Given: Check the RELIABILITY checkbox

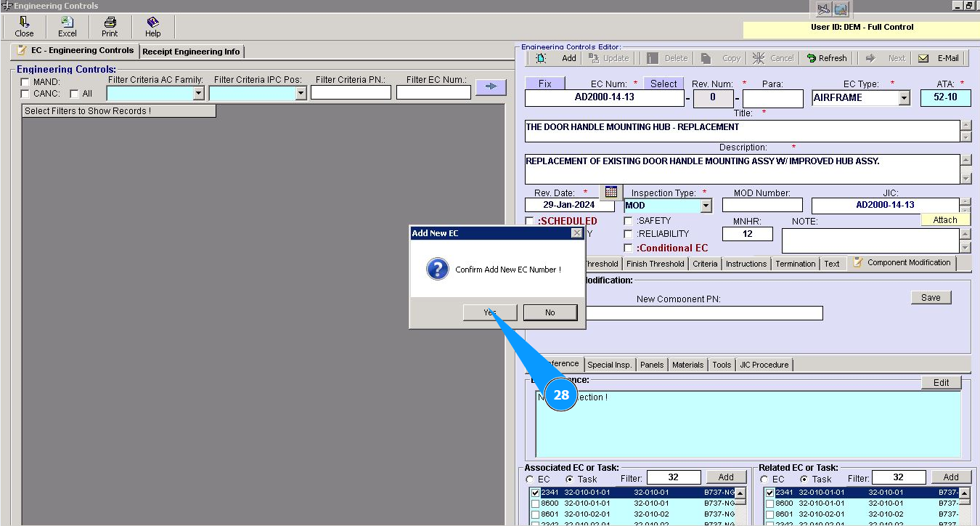Looking at the screenshot, I should point(629,234).
